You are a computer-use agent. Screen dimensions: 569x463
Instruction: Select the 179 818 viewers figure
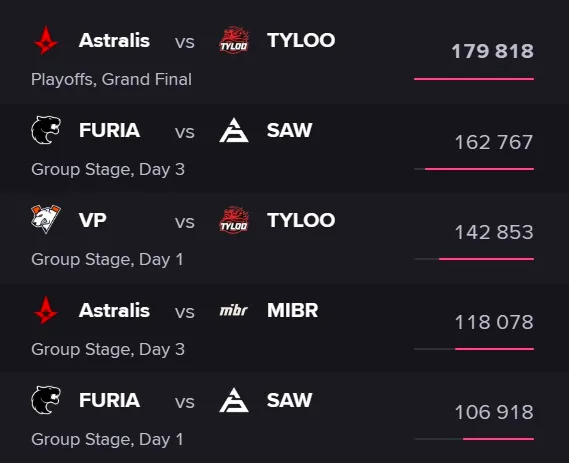pos(492,51)
